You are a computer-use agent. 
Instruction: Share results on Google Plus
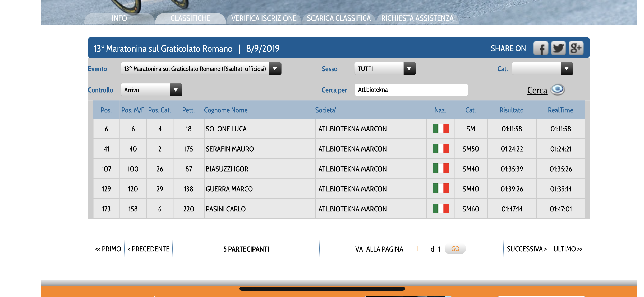(576, 48)
